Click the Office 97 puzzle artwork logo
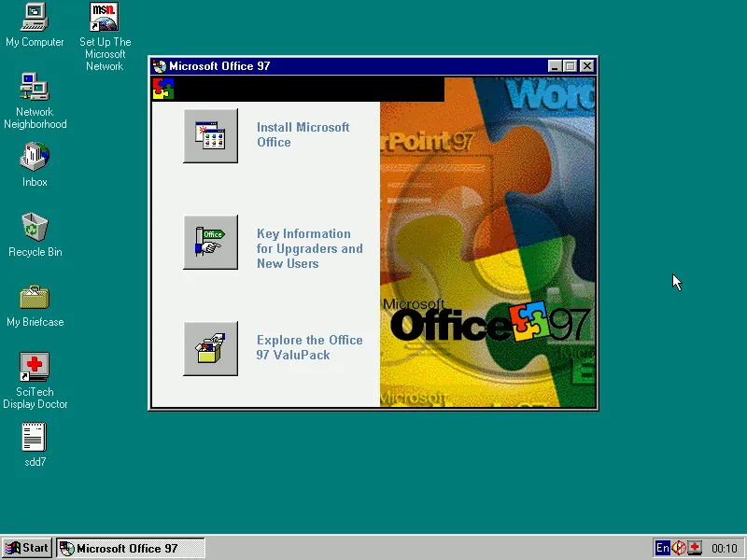This screenshot has width=747, height=560. [529, 320]
